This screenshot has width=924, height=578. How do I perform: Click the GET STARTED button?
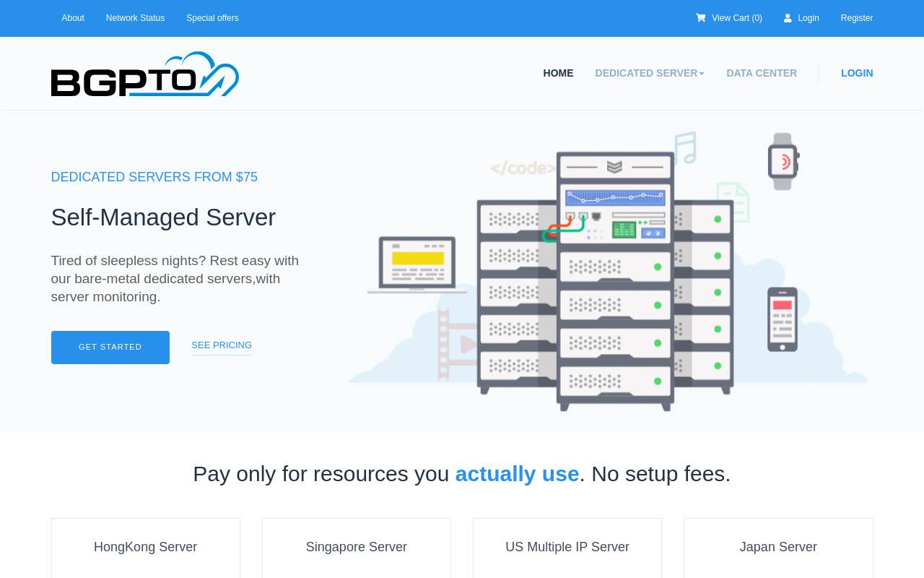110,348
